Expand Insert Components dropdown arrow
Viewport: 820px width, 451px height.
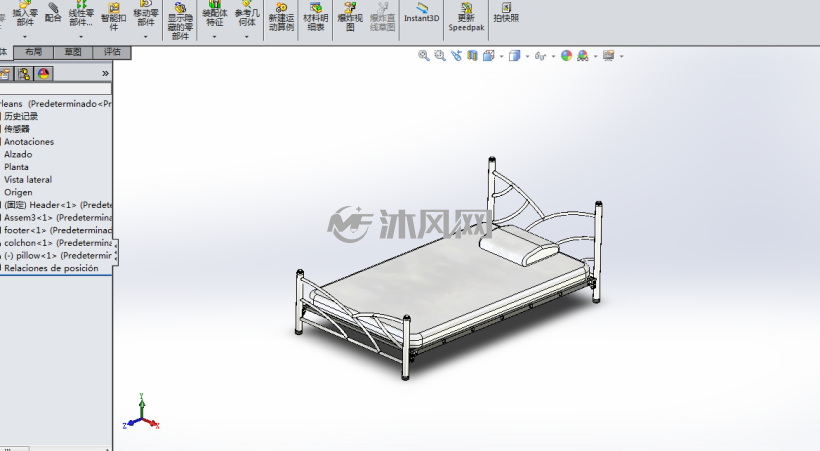coord(25,37)
